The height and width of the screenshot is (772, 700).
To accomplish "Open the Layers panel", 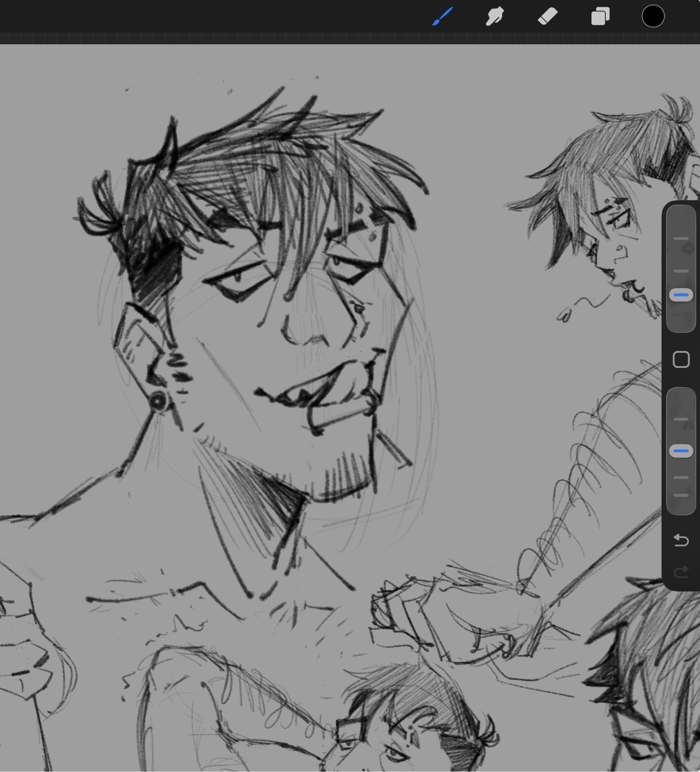I will (x=600, y=17).
